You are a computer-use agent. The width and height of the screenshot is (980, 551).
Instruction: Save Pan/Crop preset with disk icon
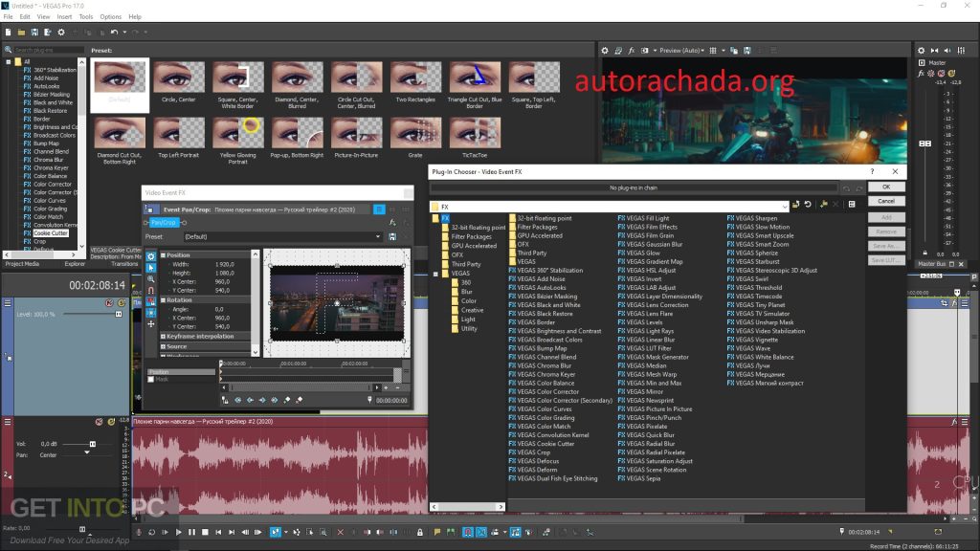click(392, 237)
